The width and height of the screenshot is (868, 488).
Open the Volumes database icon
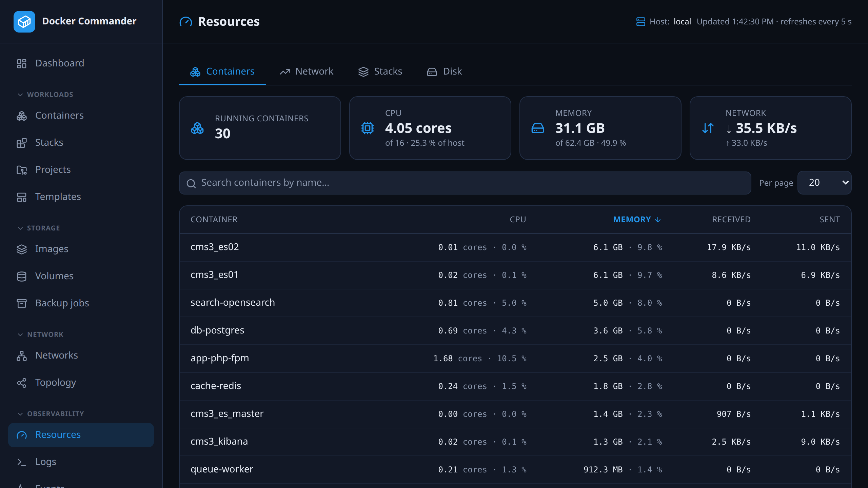(x=22, y=276)
